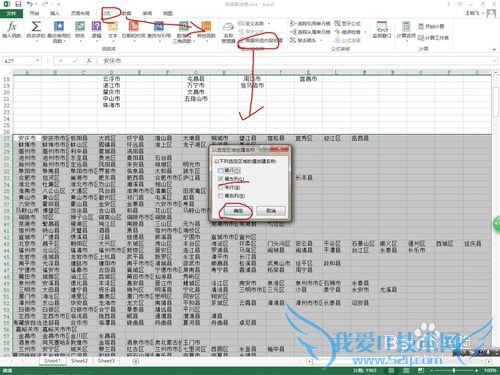Click the Name Box showing A27
This screenshot has width=500, height=375.
19,61
